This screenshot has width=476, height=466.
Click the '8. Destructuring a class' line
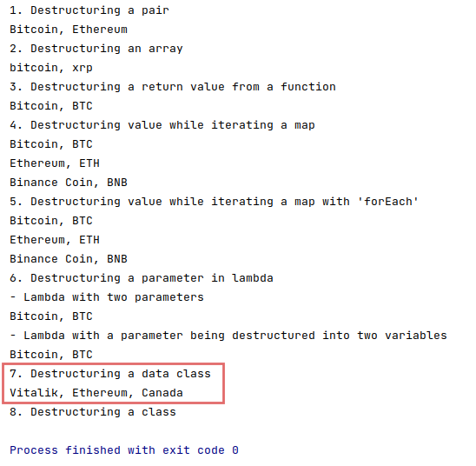[93, 412]
